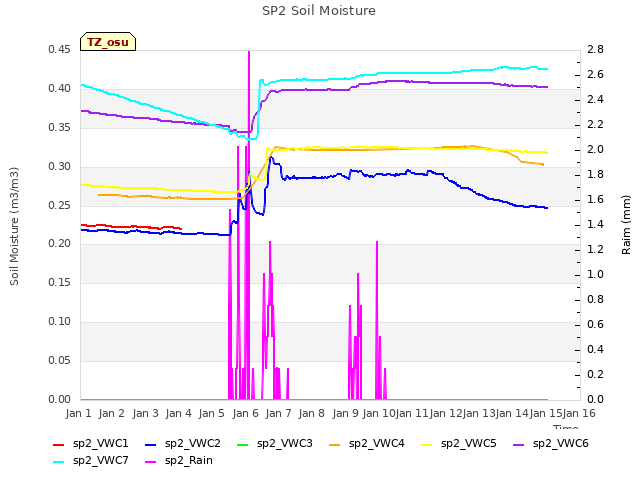Click the red sp2_VWC1 legend swatch
This screenshot has height=480, width=640.
pyautogui.click(x=59, y=444)
